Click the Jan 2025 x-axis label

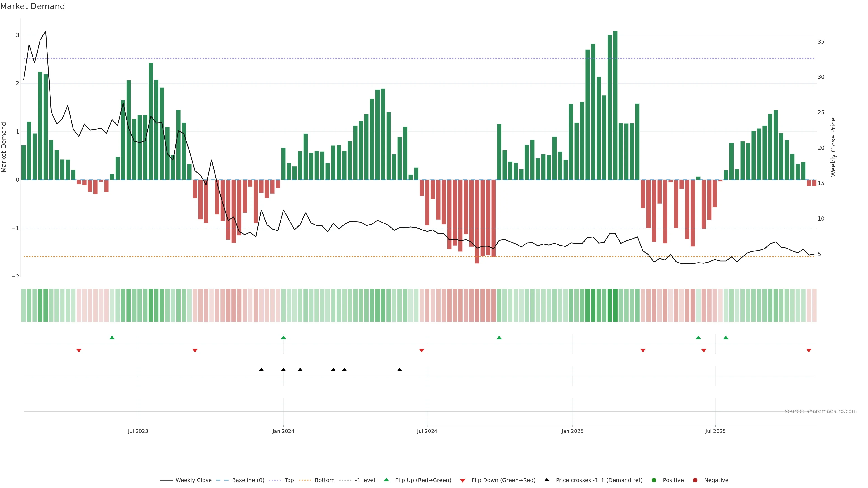point(572,431)
